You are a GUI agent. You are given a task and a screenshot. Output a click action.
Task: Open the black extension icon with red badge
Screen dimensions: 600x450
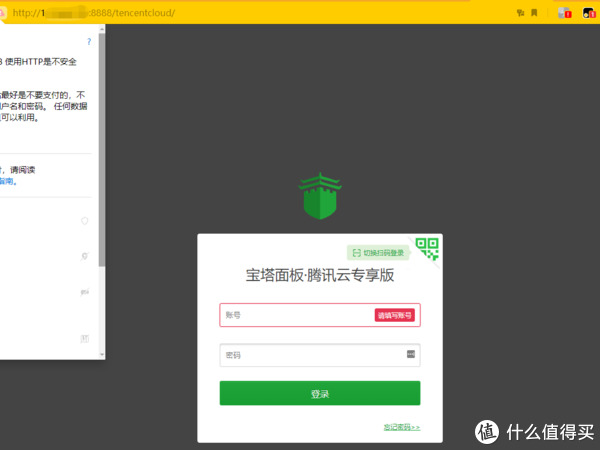589,13
